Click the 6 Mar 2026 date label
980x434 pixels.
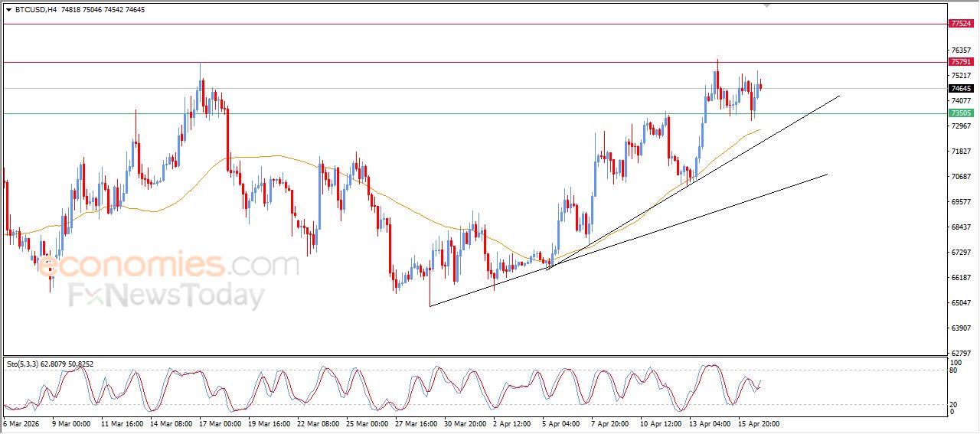(x=22, y=423)
